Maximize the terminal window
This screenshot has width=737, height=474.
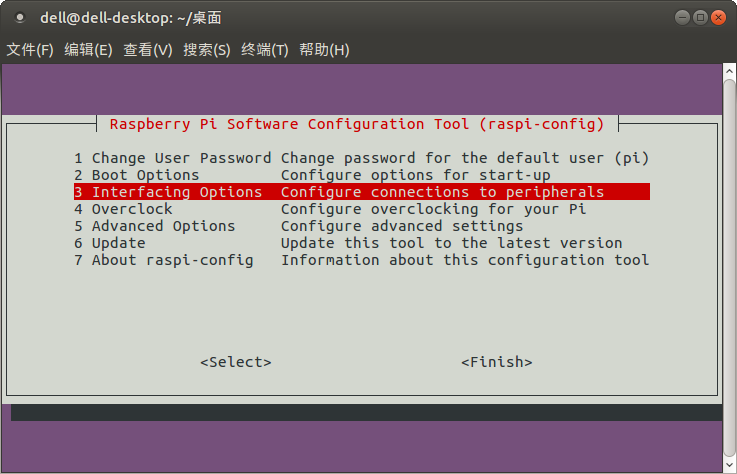[700, 18]
